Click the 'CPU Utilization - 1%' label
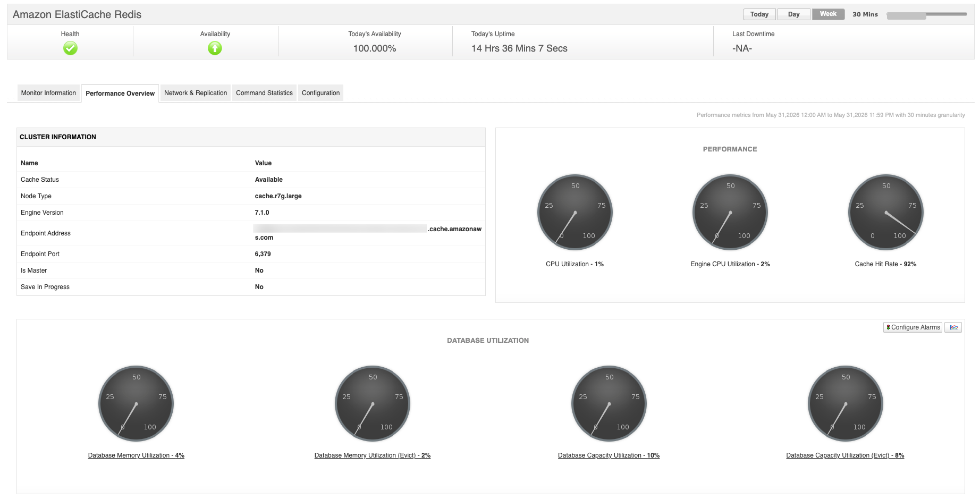Screen dimensions: 980x499 (x=575, y=264)
